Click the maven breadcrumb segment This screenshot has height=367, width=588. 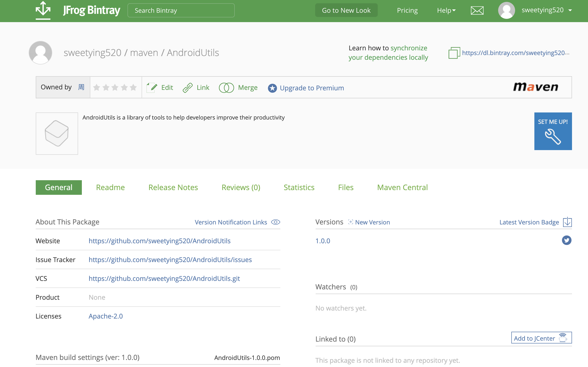click(x=144, y=53)
